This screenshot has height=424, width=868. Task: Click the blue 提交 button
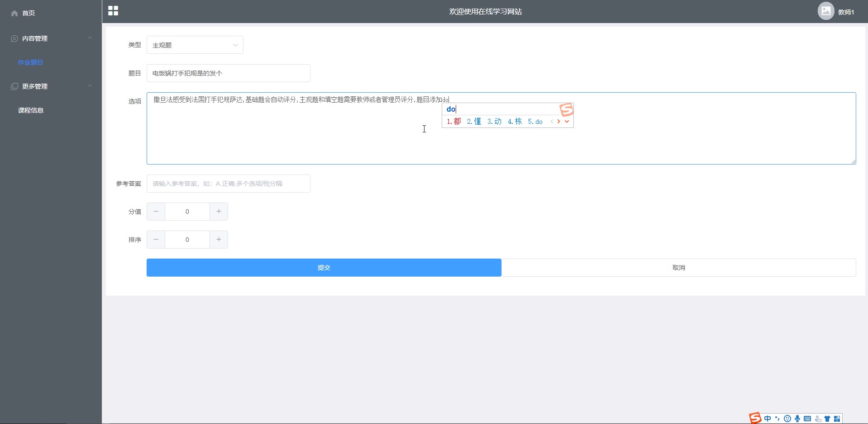[324, 268]
